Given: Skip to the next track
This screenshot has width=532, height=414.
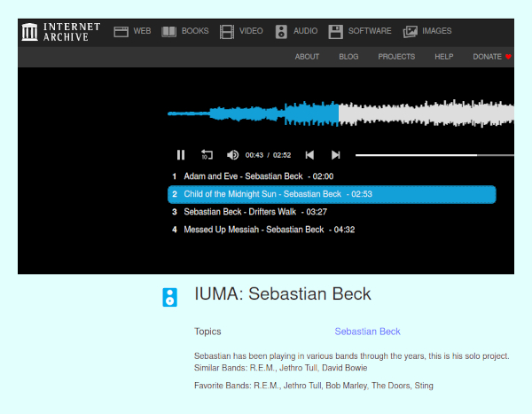Looking at the screenshot, I should pyautogui.click(x=335, y=155).
